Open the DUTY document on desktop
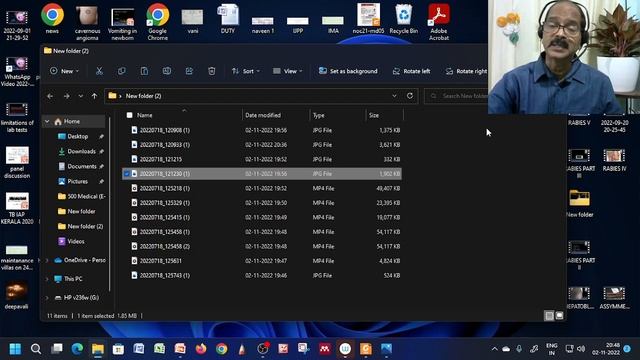Viewport: 640px width, 360px height. pos(228,19)
